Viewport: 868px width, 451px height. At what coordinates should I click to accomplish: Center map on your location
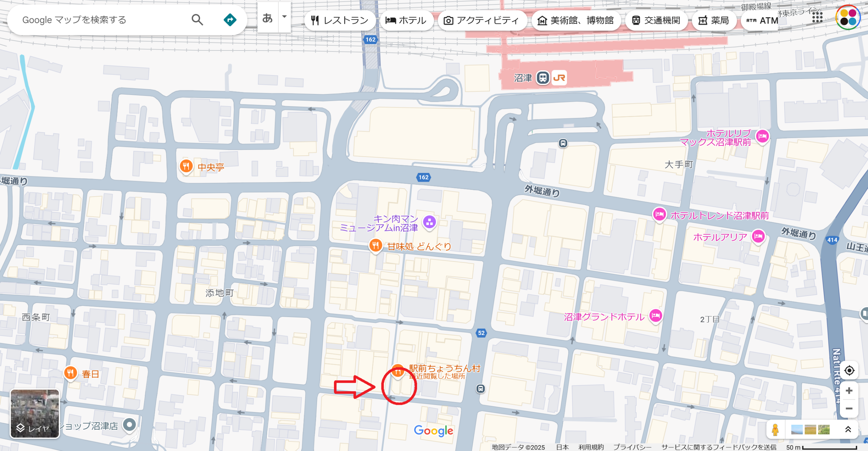(849, 370)
